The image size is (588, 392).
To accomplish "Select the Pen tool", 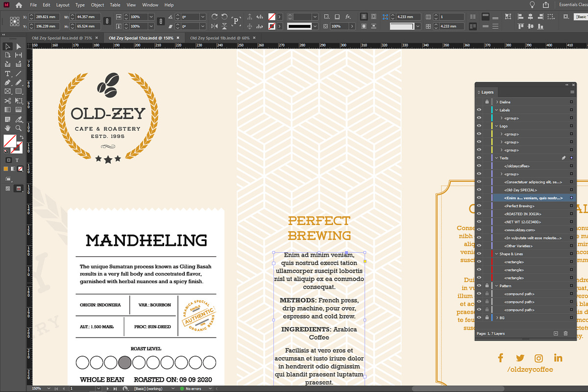I will pos(7,82).
